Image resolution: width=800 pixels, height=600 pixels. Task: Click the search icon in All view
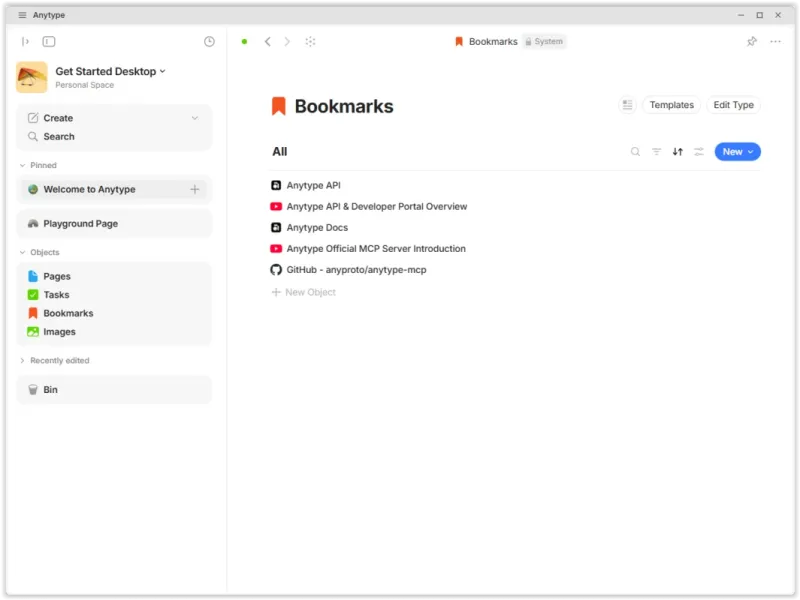pyautogui.click(x=635, y=152)
